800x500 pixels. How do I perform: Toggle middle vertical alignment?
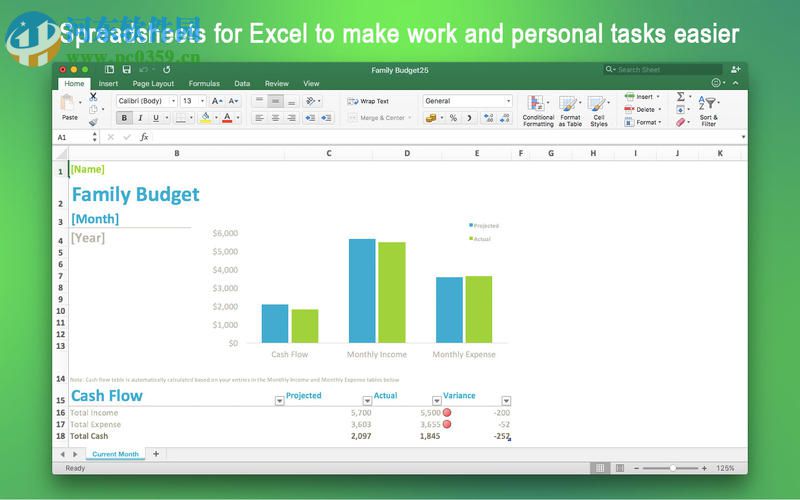(276, 101)
